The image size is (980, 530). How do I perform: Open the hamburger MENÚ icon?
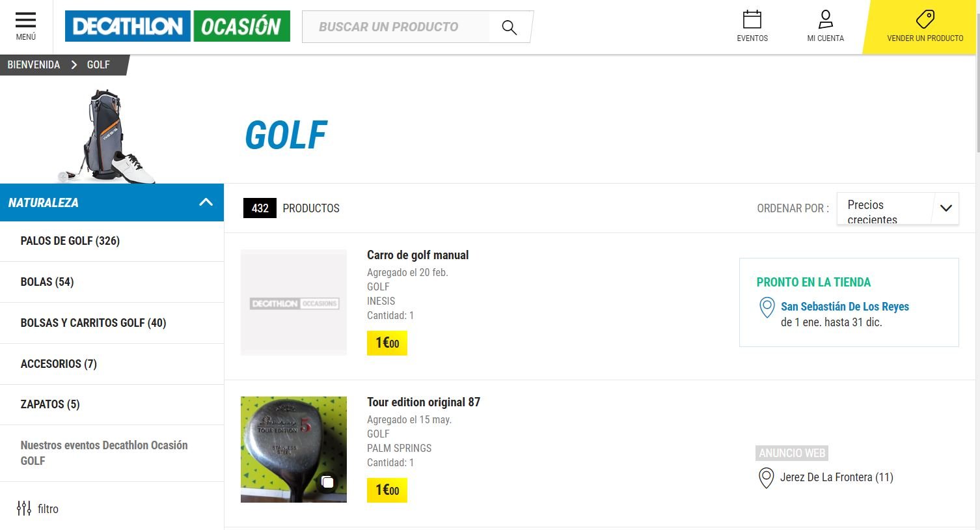pyautogui.click(x=25, y=20)
